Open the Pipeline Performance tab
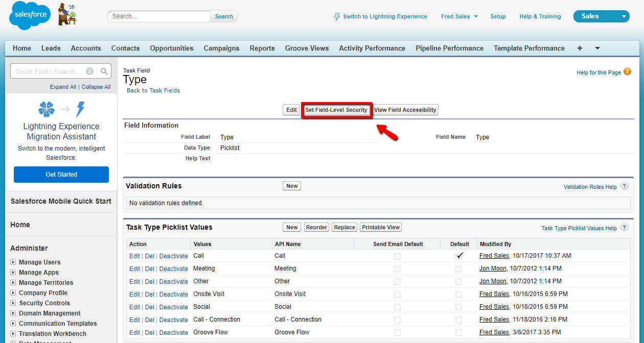Screen dimensions: 644x343 [x=450, y=48]
